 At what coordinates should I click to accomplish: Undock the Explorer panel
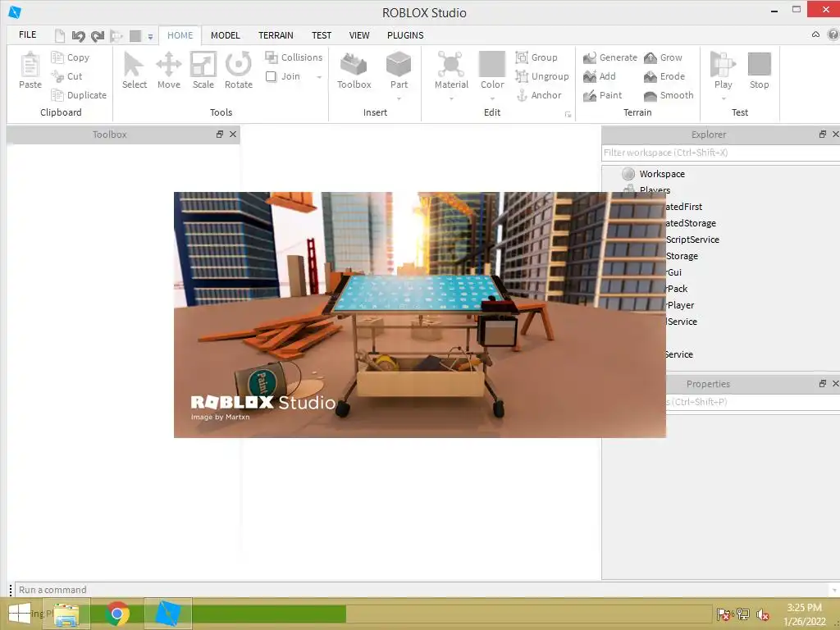tap(823, 134)
